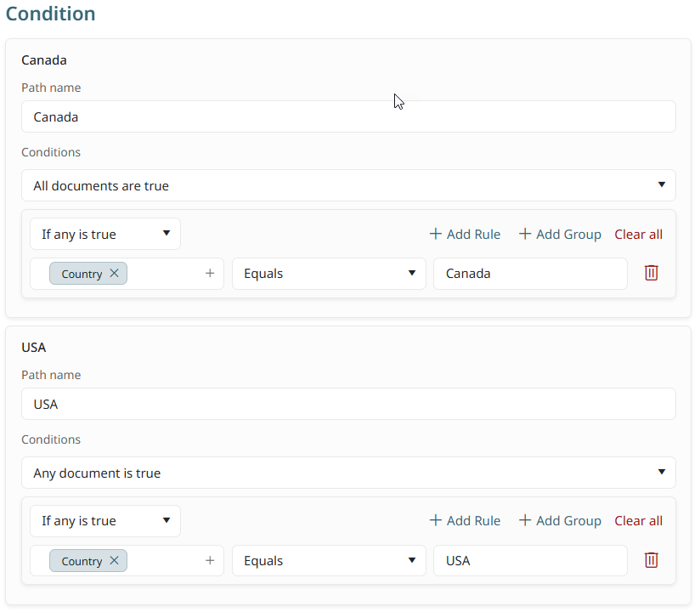Remove Country tag in USA rule
Image resolution: width=700 pixels, height=612 pixels.
pyautogui.click(x=115, y=561)
